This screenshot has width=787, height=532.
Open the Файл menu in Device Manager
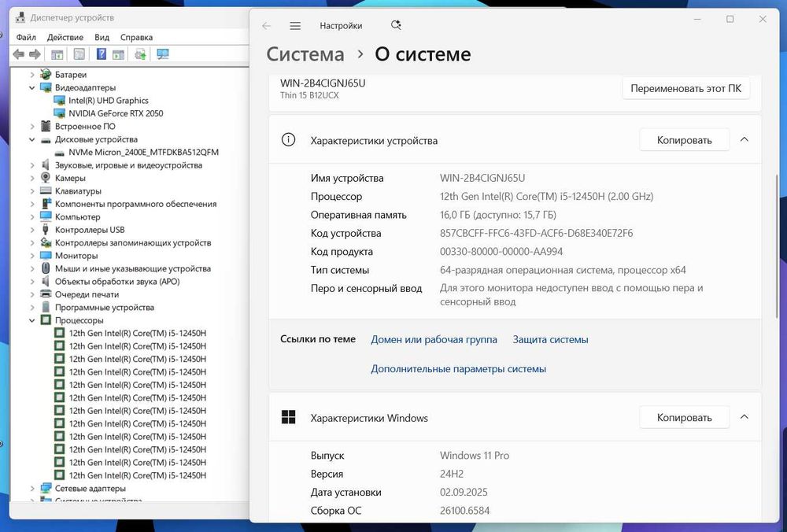[26, 37]
